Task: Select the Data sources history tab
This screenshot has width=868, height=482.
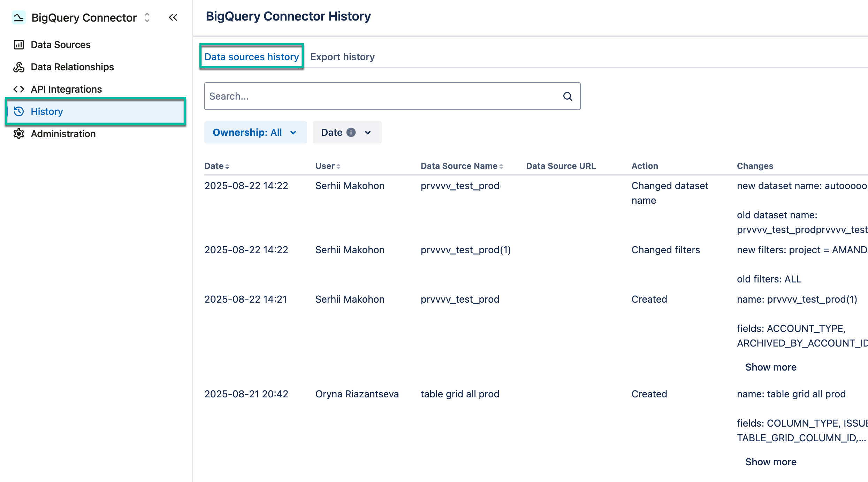Action: coord(251,57)
